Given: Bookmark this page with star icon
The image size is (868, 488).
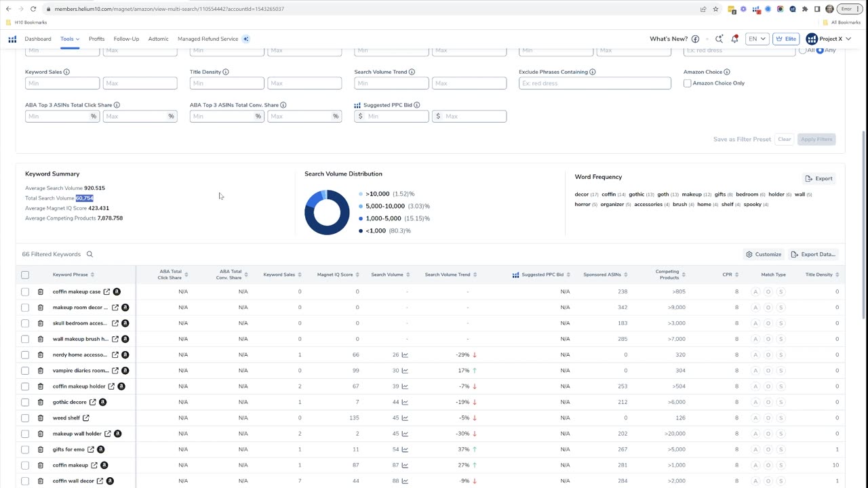Looking at the screenshot, I should pos(715,9).
